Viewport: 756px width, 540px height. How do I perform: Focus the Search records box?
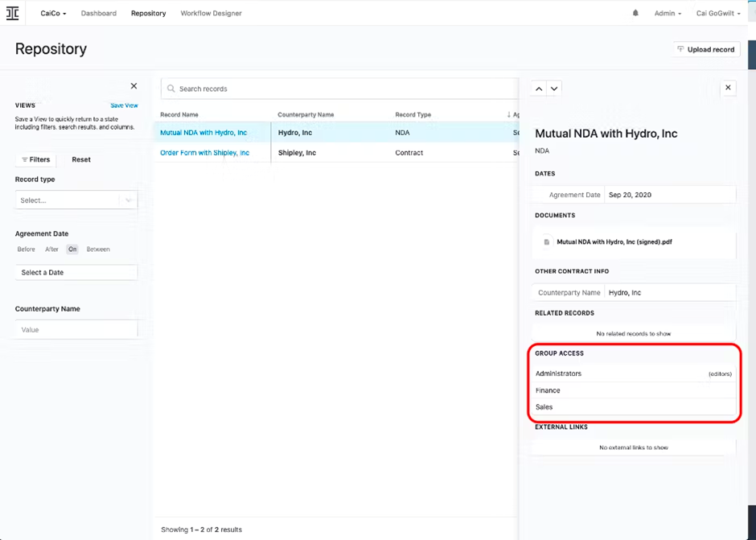coord(340,89)
